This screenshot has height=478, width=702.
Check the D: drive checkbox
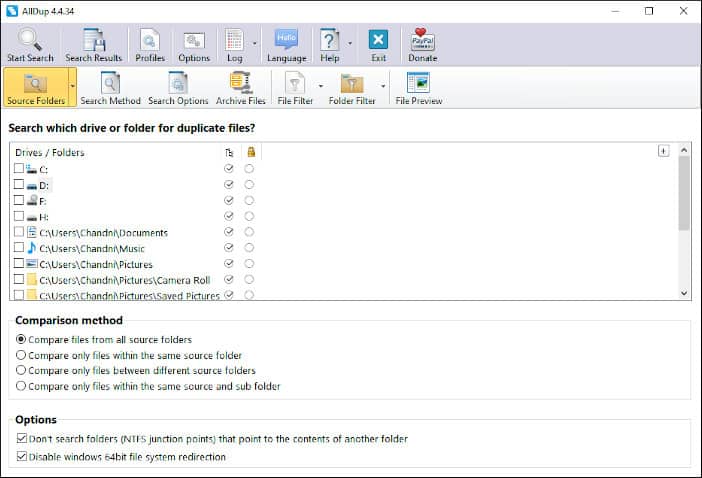(x=19, y=184)
